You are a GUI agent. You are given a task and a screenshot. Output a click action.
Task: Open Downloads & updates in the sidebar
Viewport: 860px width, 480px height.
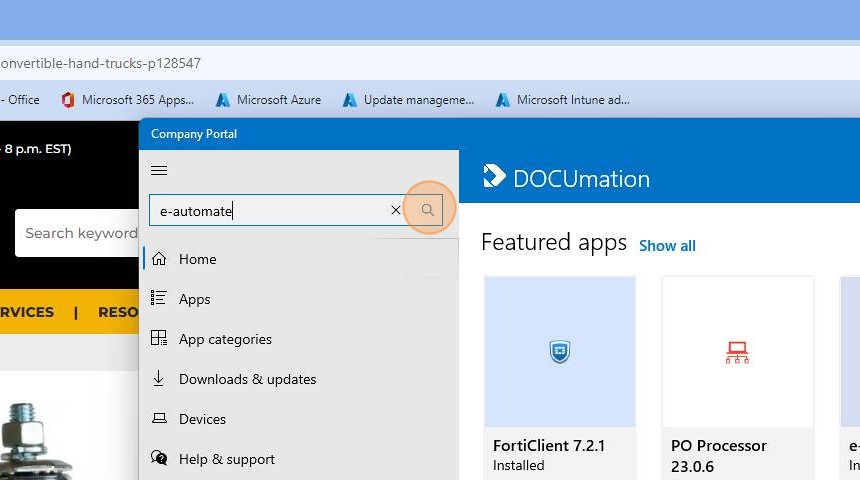300,379
